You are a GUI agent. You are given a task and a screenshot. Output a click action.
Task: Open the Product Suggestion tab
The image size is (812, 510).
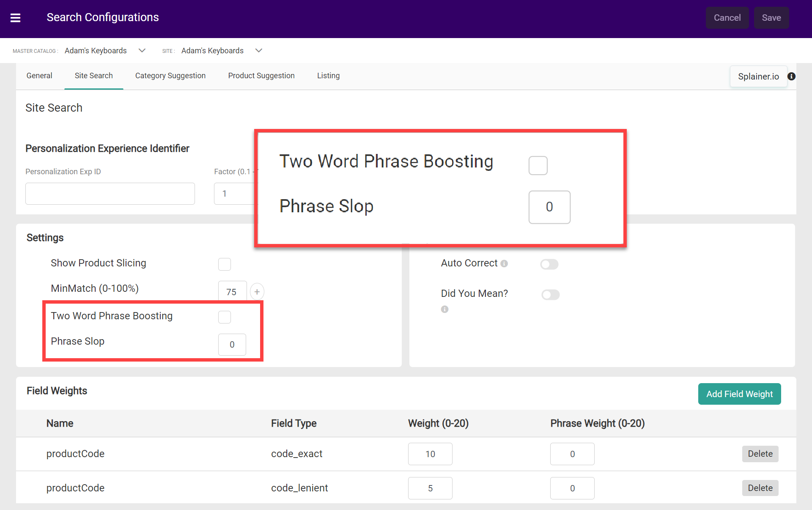tap(261, 76)
